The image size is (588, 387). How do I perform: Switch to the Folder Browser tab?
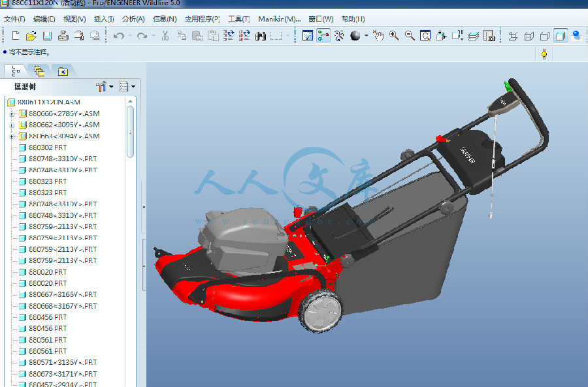pyautogui.click(x=39, y=70)
